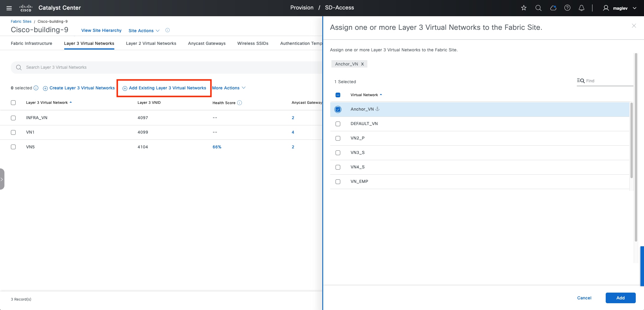644x310 pixels.
Task: Click the Health Score column header
Action: pyautogui.click(x=224, y=103)
